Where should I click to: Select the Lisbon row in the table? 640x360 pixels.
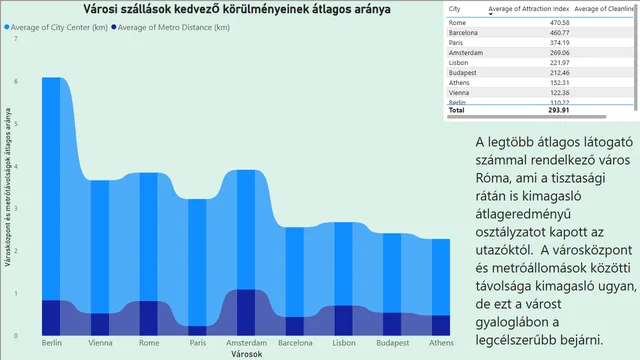pyautogui.click(x=540, y=63)
